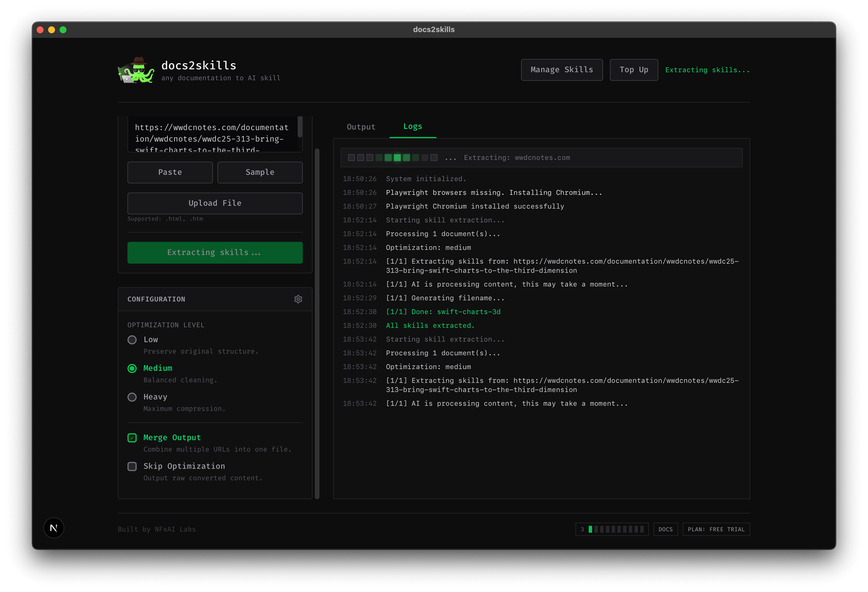Click the Upload File button

click(x=215, y=203)
